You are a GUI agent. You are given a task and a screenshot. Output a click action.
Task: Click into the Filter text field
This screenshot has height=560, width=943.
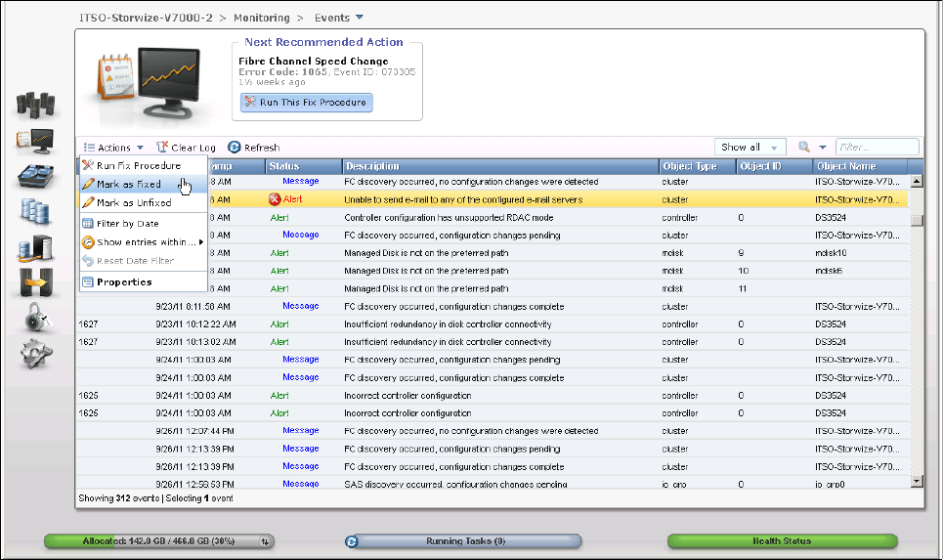877,148
